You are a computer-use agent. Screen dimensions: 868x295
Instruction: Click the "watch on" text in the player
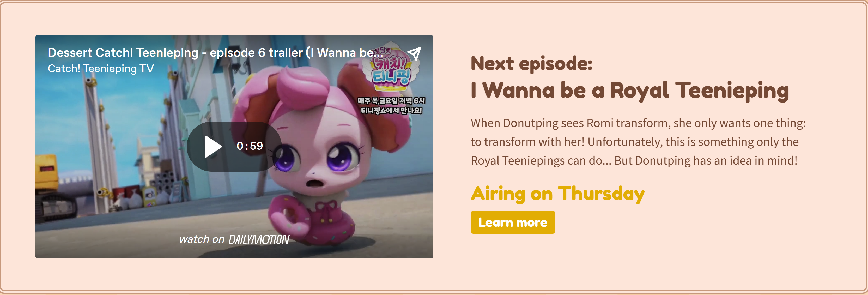point(202,239)
